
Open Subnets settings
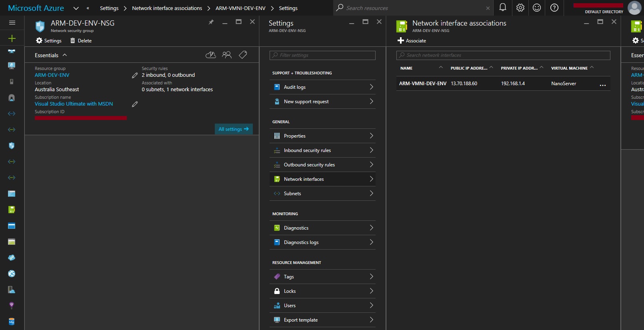[x=322, y=194]
